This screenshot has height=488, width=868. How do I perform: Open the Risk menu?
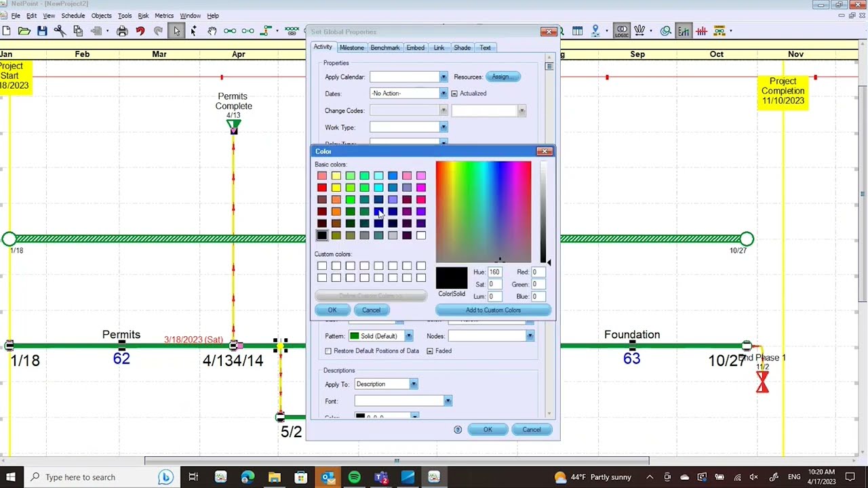[143, 16]
